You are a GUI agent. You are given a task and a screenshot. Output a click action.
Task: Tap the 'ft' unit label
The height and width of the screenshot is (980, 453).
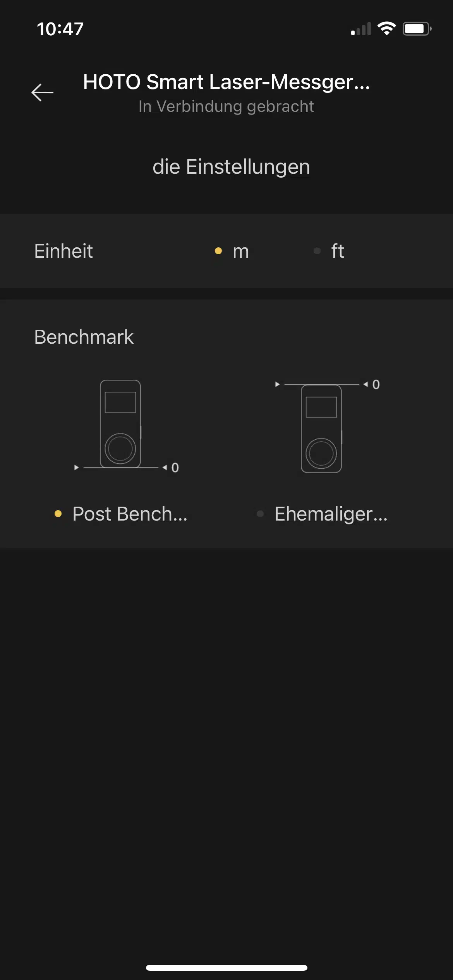[x=338, y=251]
